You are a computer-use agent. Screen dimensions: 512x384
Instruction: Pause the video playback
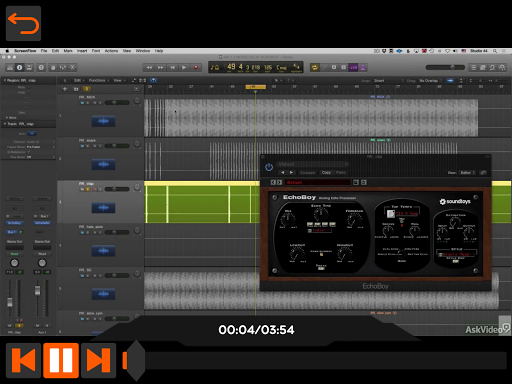pyautogui.click(x=61, y=360)
